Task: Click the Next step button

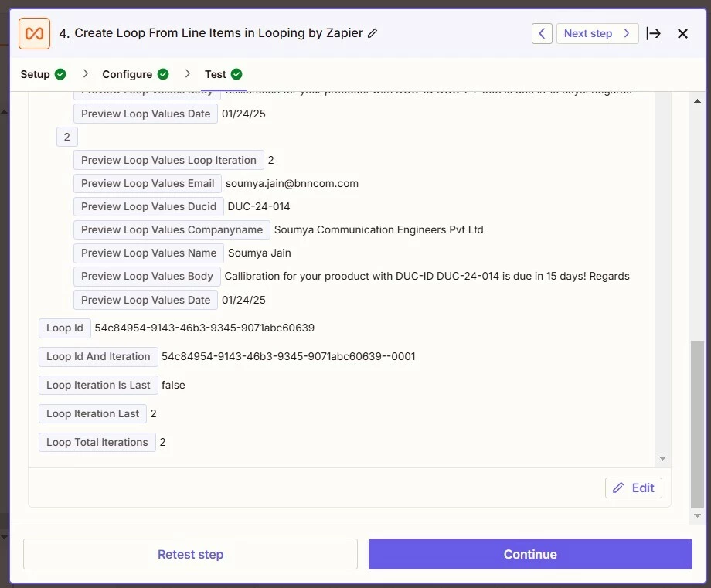Action: pos(597,33)
